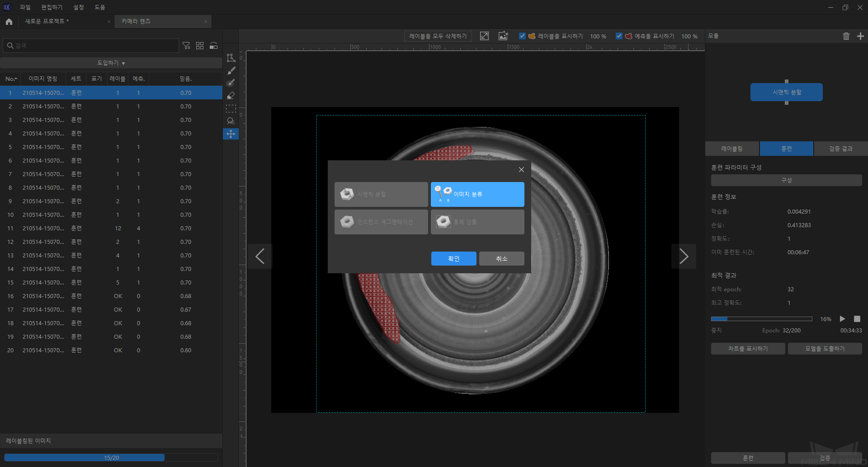Add a new module with plus icon
Screen dimensions: 868x467
click(x=860, y=36)
